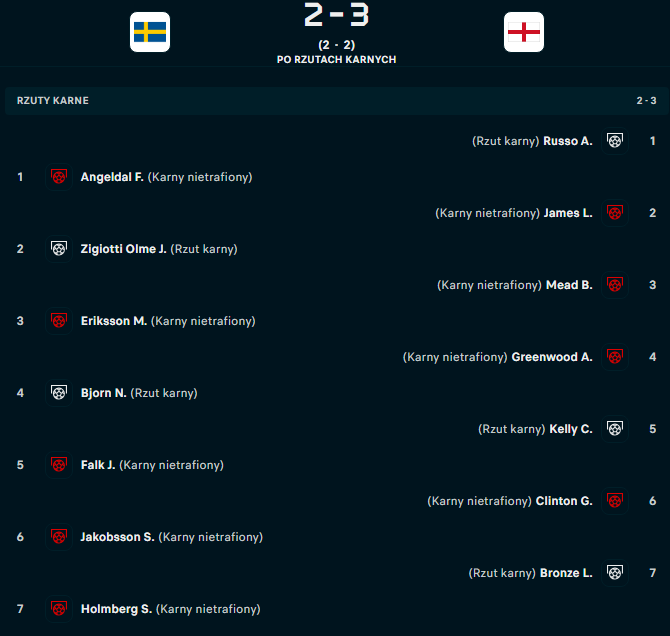670x636 pixels.
Task: Click the Po Rzutach Karnych status text
Action: 336,59
